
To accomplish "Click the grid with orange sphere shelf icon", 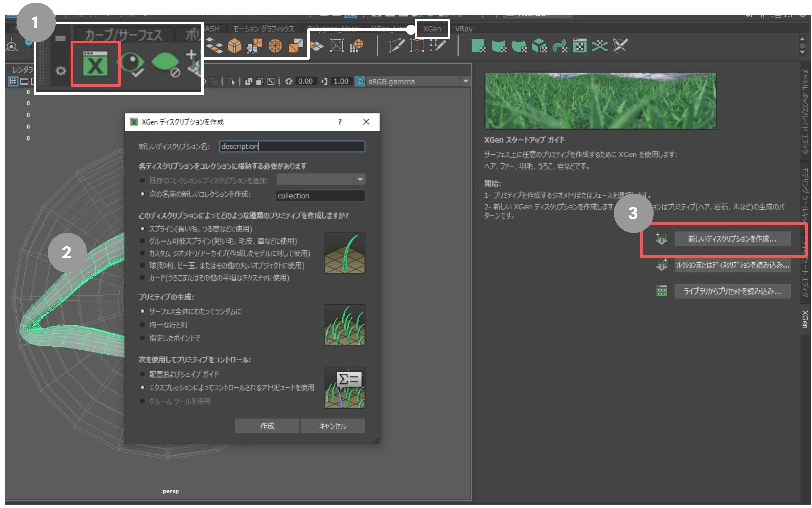I will (357, 45).
